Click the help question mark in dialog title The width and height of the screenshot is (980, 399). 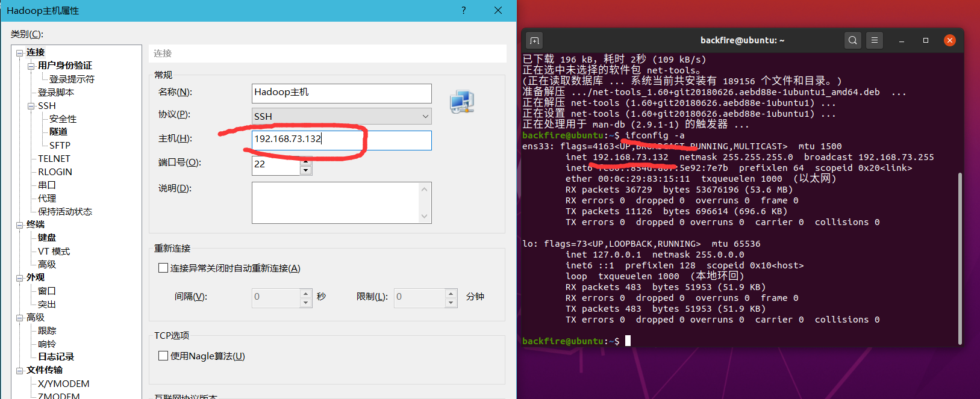[x=463, y=10]
